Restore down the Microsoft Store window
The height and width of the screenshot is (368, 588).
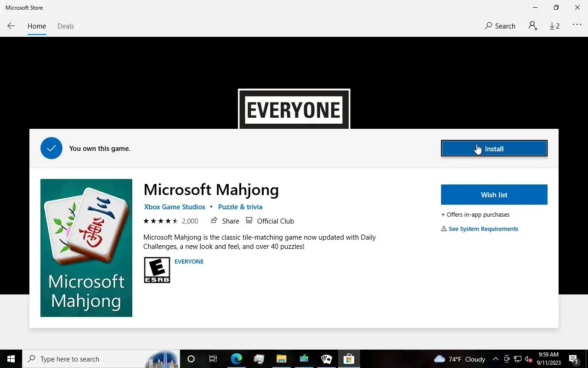(556, 8)
